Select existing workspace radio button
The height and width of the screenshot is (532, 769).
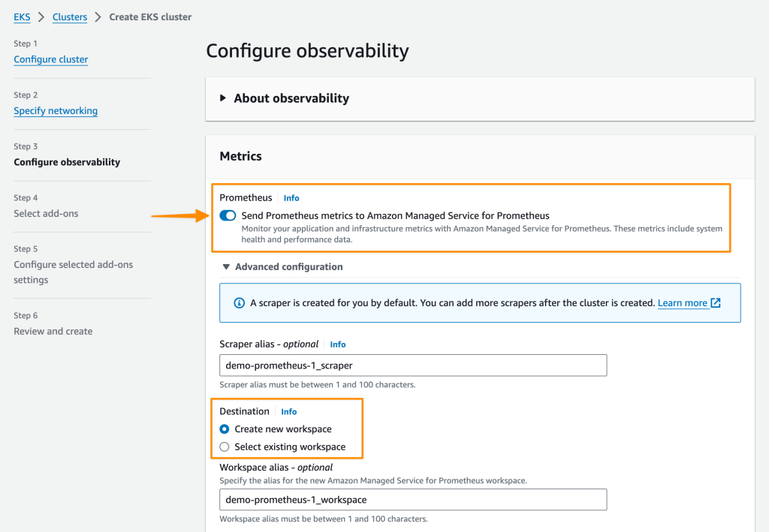pyautogui.click(x=225, y=447)
